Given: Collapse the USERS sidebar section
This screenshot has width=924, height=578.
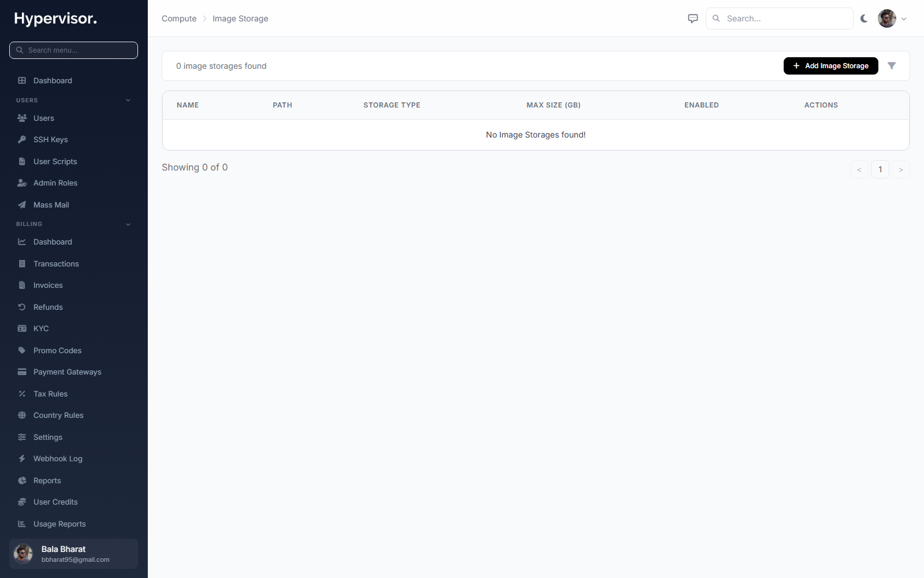Looking at the screenshot, I should pos(128,100).
